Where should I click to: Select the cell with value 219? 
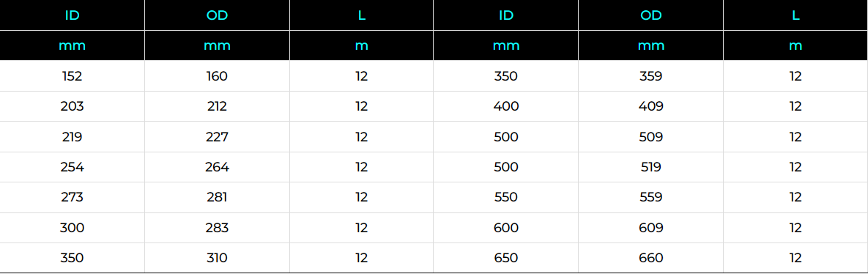click(72, 137)
